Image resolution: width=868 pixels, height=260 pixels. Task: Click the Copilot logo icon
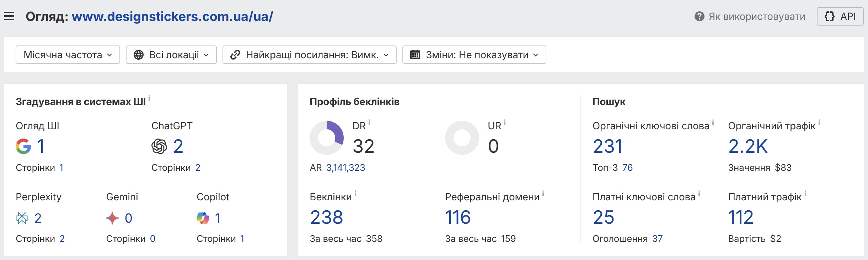pyautogui.click(x=203, y=218)
